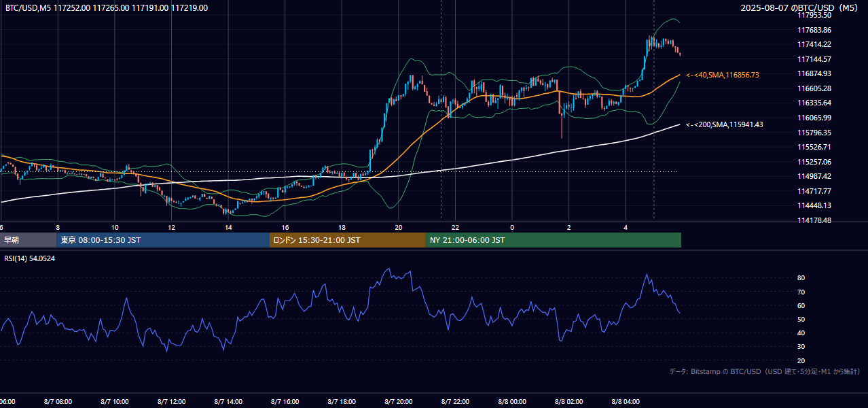868x408 pixels.
Task: Click the RSI(14) 54.0524 indicator label
Action: 30,258
